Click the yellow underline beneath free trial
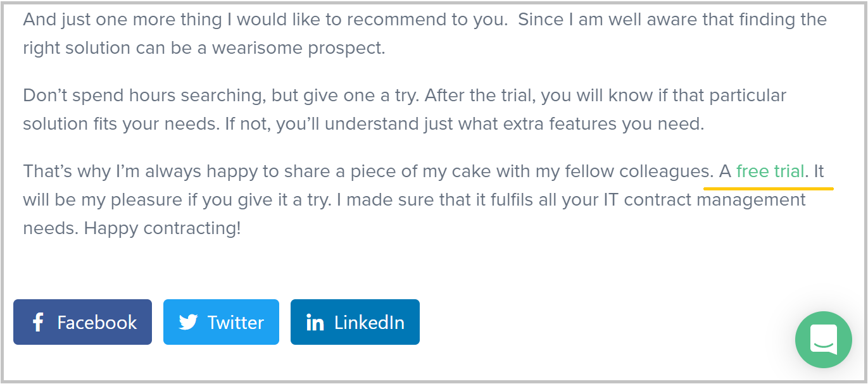The width and height of the screenshot is (868, 384). coord(769,188)
